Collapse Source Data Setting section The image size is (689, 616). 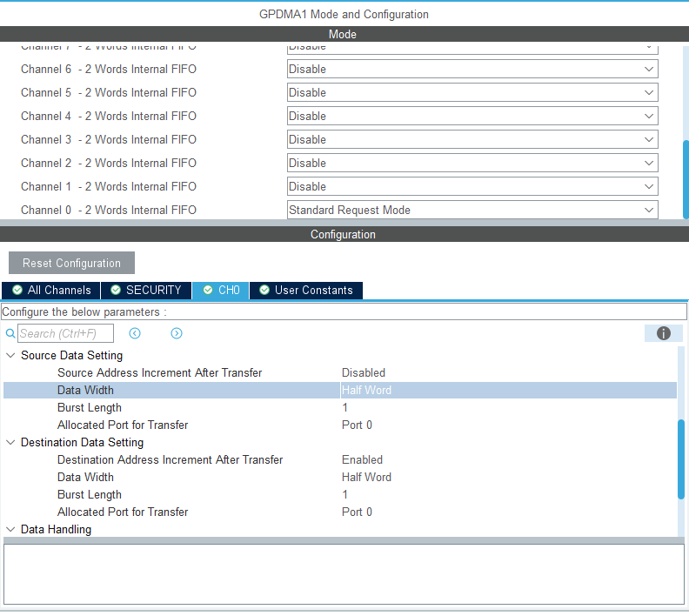10,355
